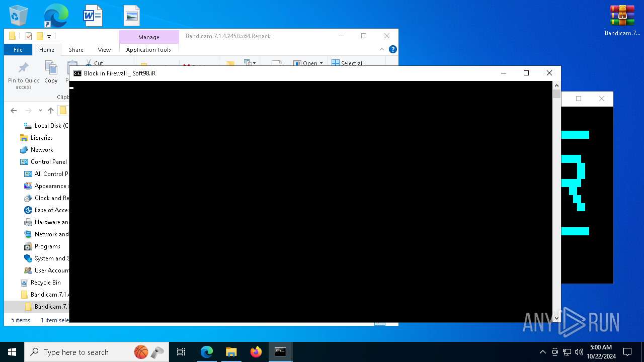Open the notification center

coord(627,352)
